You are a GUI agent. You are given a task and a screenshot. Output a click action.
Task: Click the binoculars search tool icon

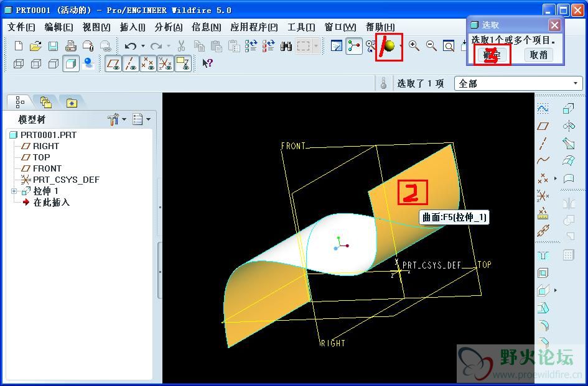[x=286, y=46]
